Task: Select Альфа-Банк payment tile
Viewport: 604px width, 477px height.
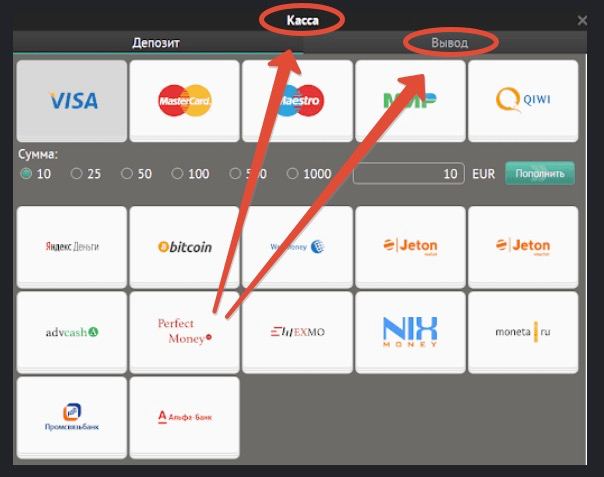Action: click(185, 418)
